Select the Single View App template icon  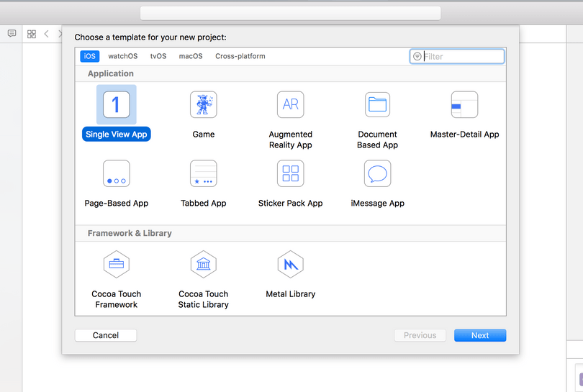click(x=117, y=104)
